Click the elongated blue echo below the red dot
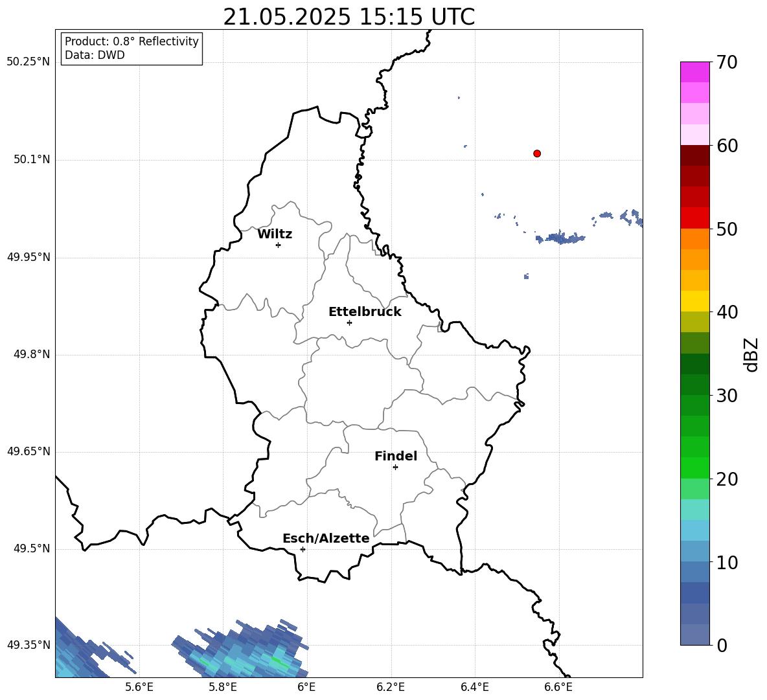This screenshot has height=700, width=767. coord(560,238)
